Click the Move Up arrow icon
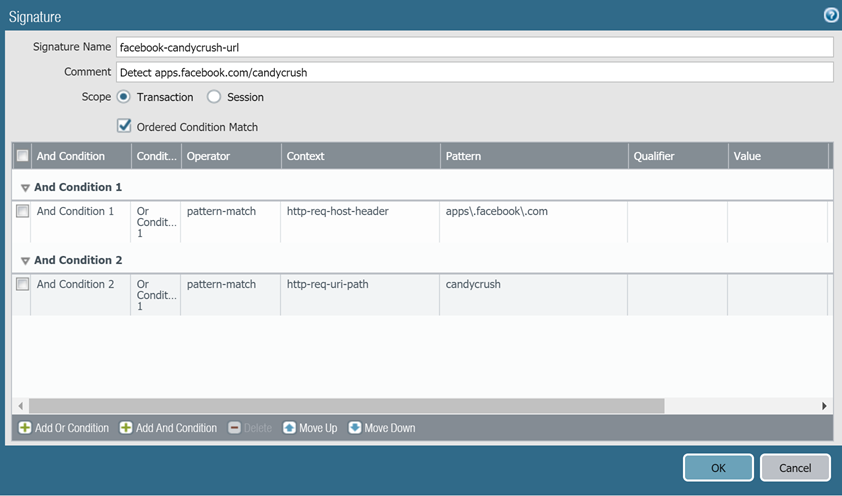Image resolution: width=842 pixels, height=496 pixels. [289, 428]
